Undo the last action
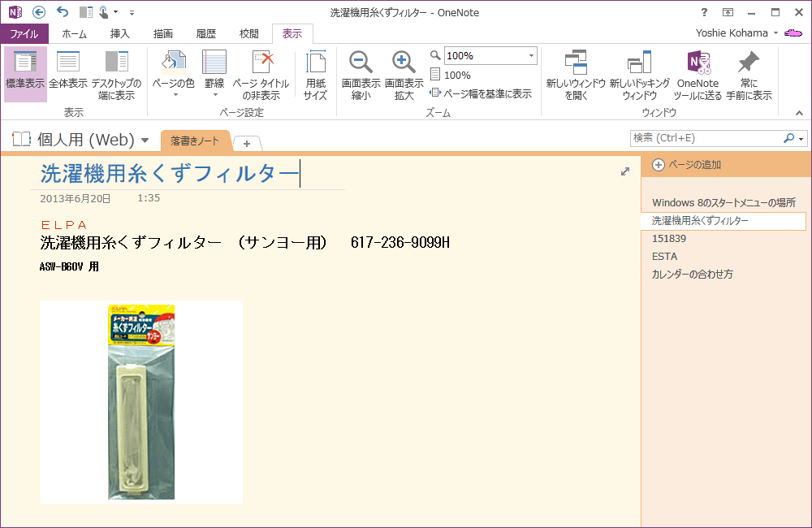This screenshot has height=528, width=812. (x=63, y=12)
